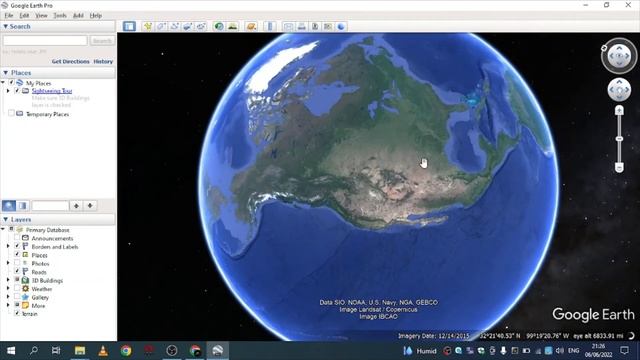Screen dimensions: 640x360
Task: Click the Add Path toolbar icon
Action: pyautogui.click(x=174, y=27)
